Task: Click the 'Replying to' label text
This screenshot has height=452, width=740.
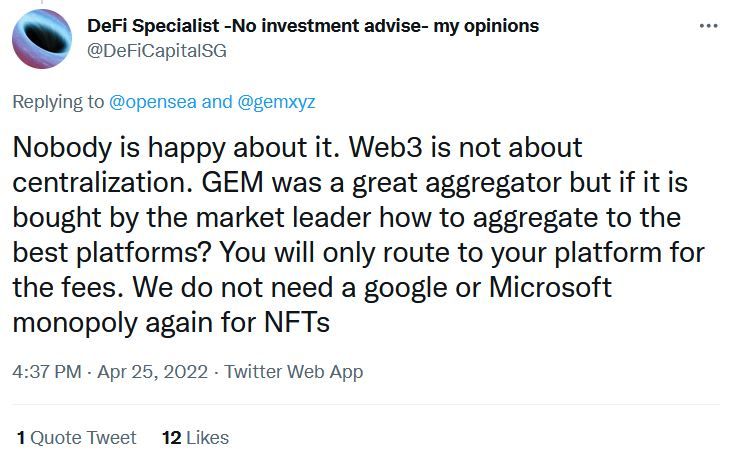Action: 54,101
